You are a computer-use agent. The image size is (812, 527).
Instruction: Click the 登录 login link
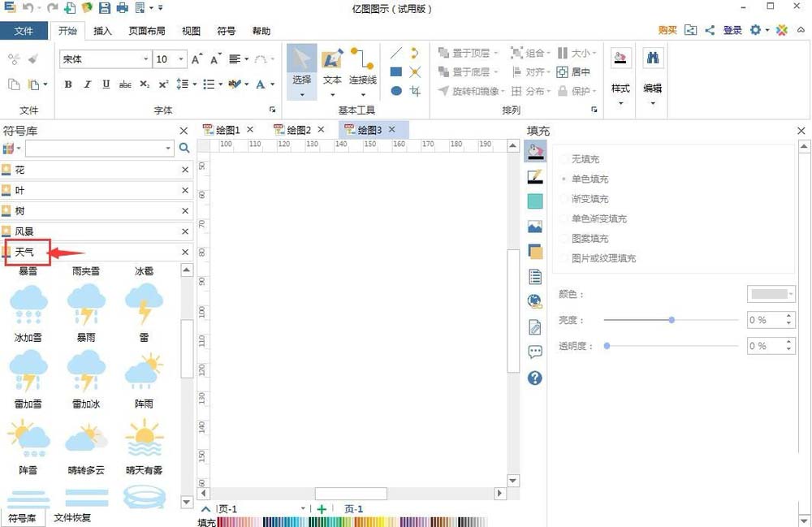click(x=732, y=29)
